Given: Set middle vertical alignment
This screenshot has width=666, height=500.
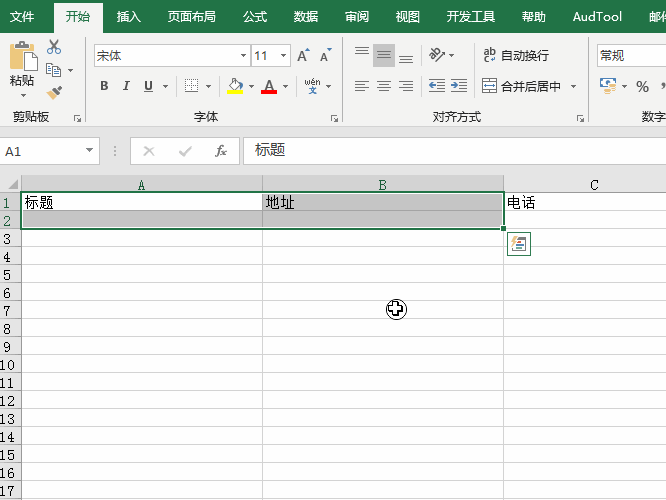Looking at the screenshot, I should point(384,55).
